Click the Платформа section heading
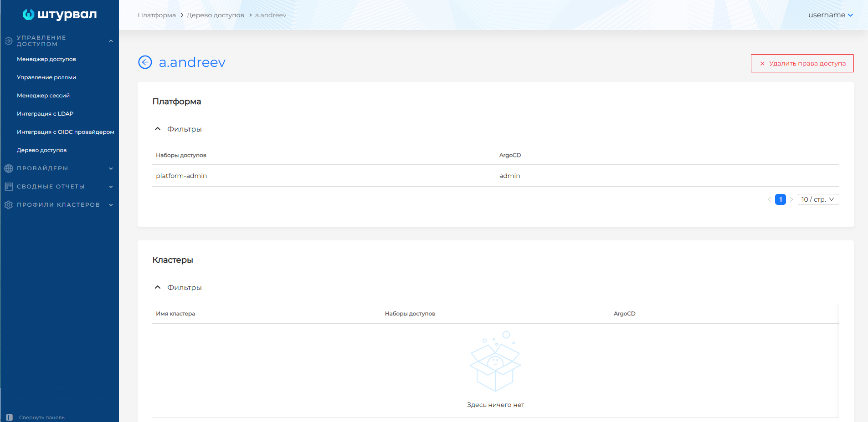Viewport: 868px width, 422px height. pyautogui.click(x=177, y=102)
